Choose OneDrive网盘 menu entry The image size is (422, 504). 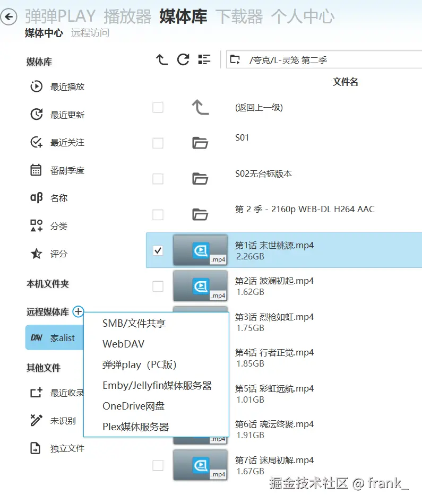pyautogui.click(x=156, y=406)
